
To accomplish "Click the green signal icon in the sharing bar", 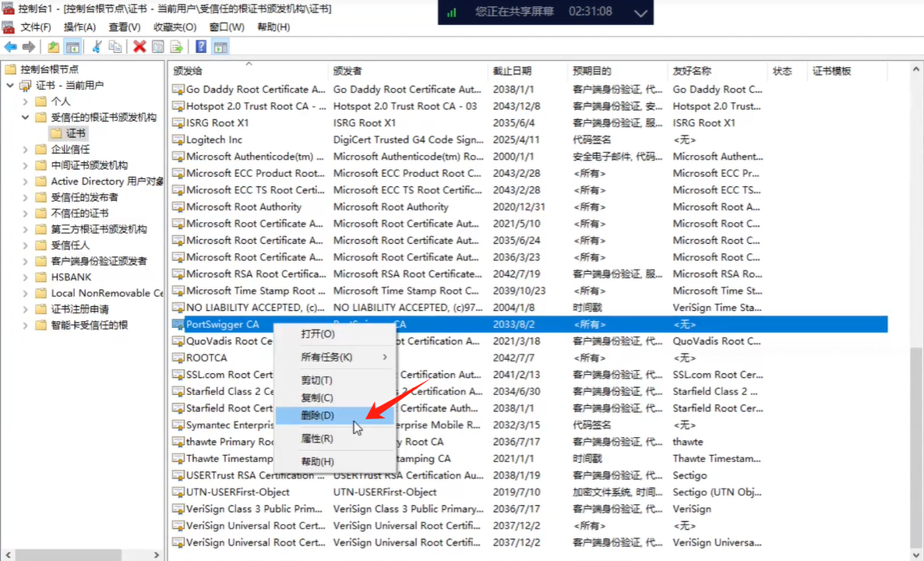I will click(x=451, y=12).
